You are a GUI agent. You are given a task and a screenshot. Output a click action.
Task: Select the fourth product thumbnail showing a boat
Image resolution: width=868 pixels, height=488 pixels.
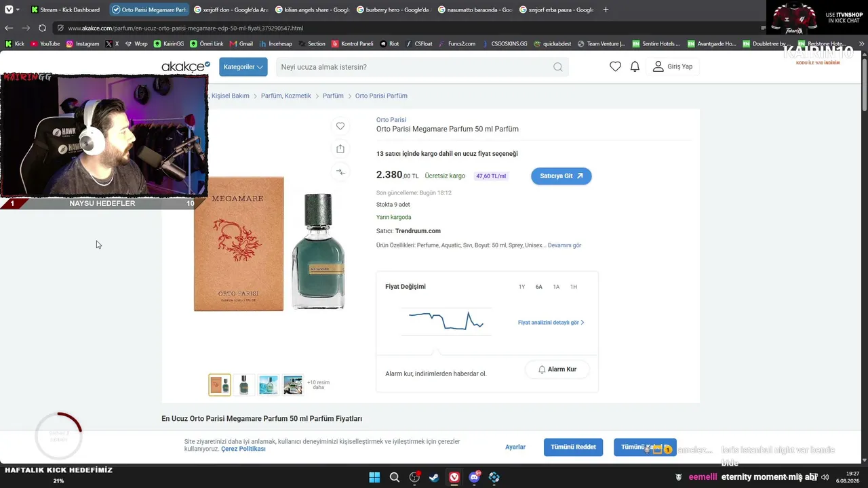pyautogui.click(x=293, y=385)
